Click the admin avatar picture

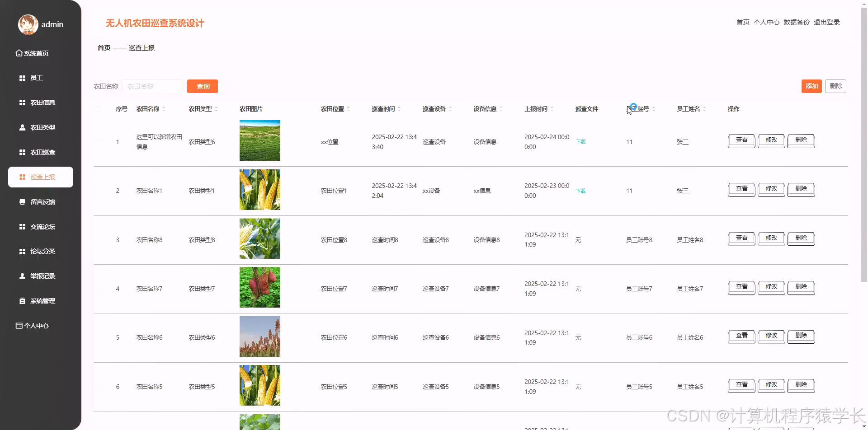coord(28,24)
